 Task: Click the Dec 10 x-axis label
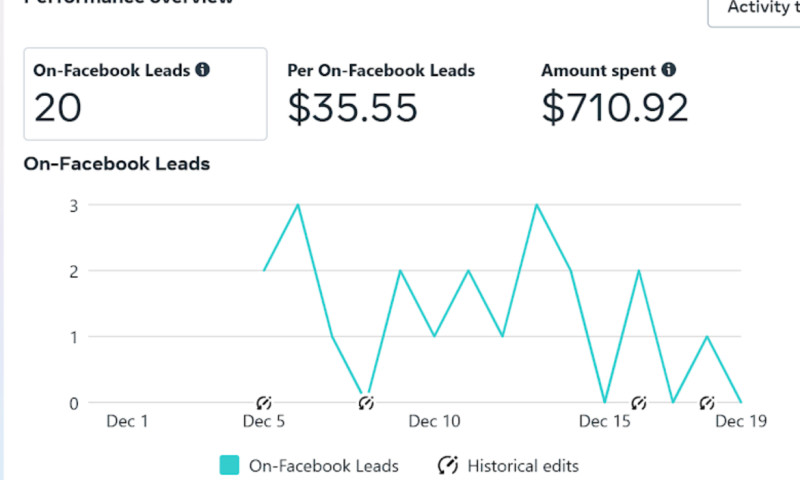tap(434, 422)
